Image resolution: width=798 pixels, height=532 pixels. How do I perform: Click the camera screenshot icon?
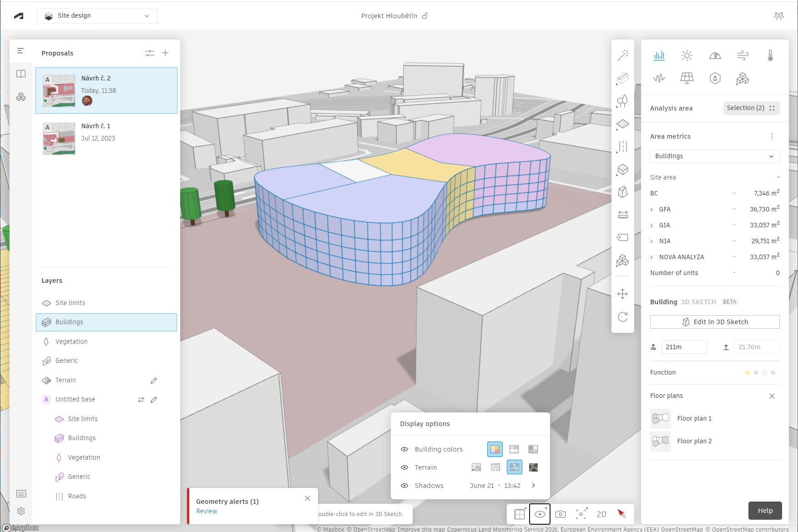pyautogui.click(x=561, y=514)
